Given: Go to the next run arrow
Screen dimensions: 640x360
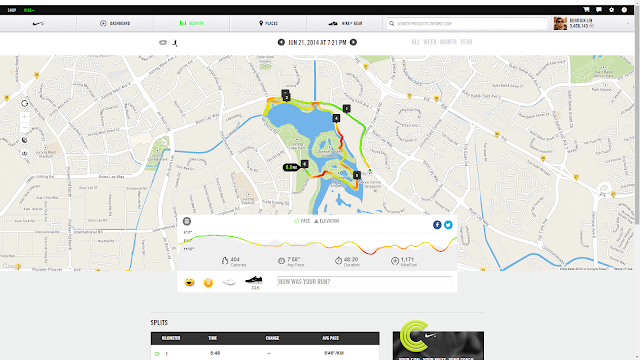Looking at the screenshot, I should click(x=353, y=42).
